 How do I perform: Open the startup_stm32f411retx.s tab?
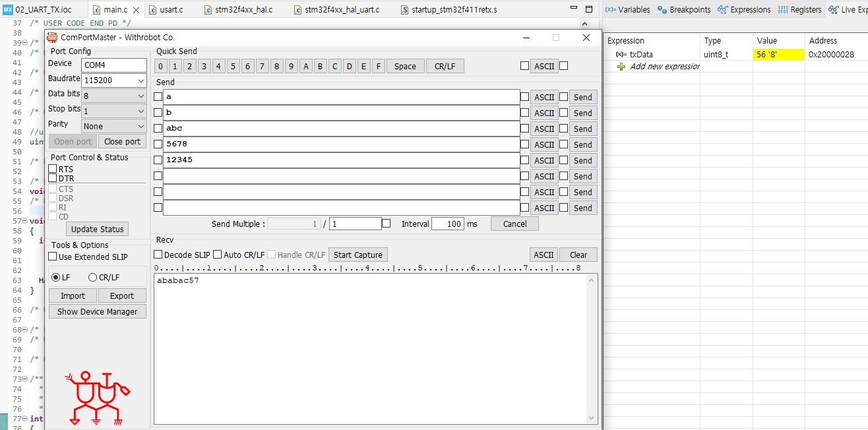pyautogui.click(x=455, y=10)
